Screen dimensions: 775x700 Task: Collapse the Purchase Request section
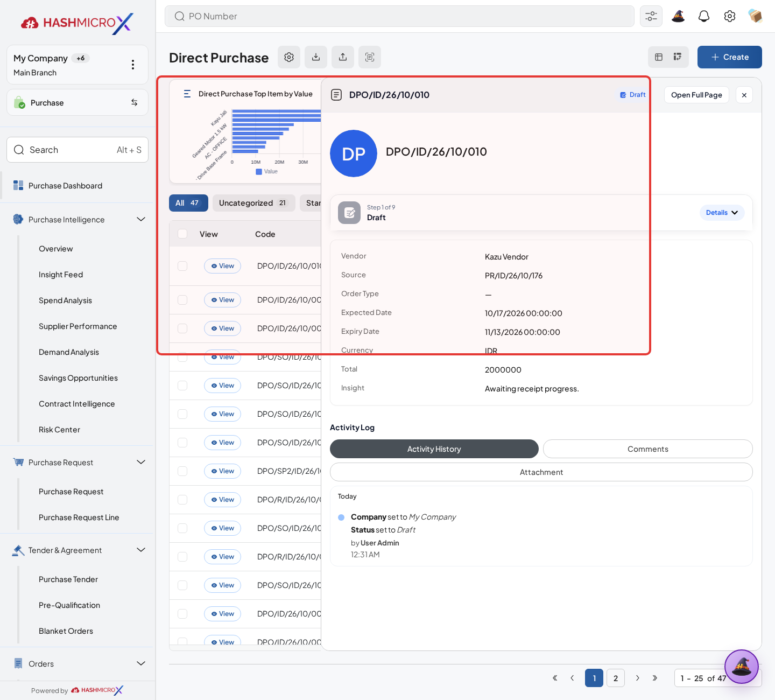click(x=141, y=462)
